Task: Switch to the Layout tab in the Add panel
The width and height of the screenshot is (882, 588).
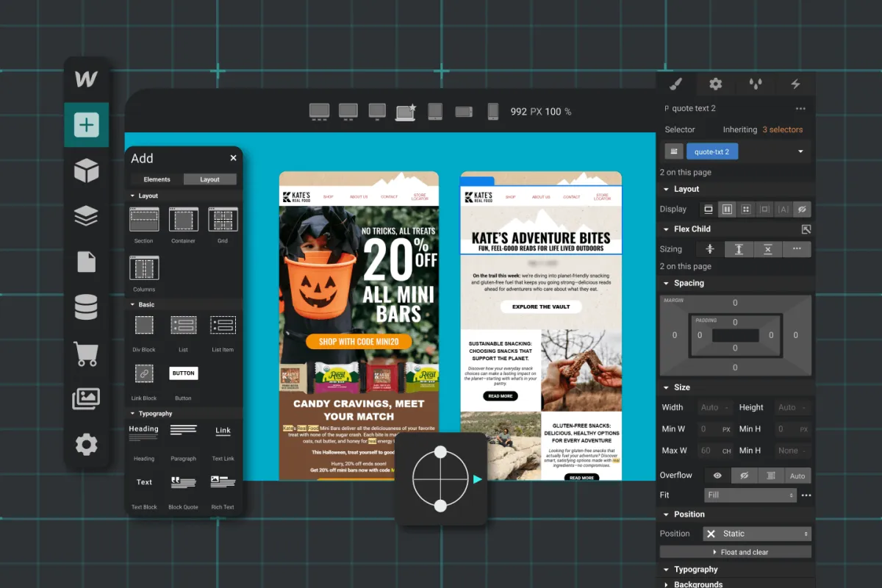Action: (x=210, y=179)
